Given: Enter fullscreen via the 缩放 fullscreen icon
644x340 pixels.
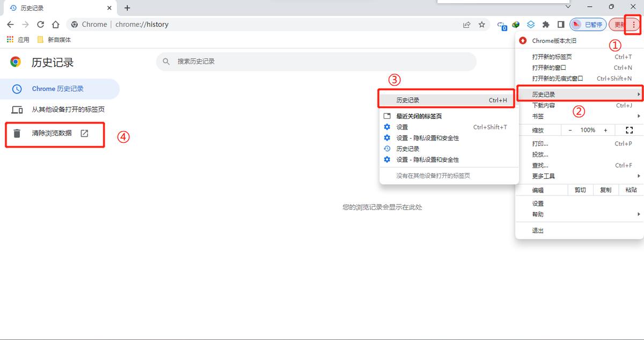Looking at the screenshot, I should click(x=629, y=129).
